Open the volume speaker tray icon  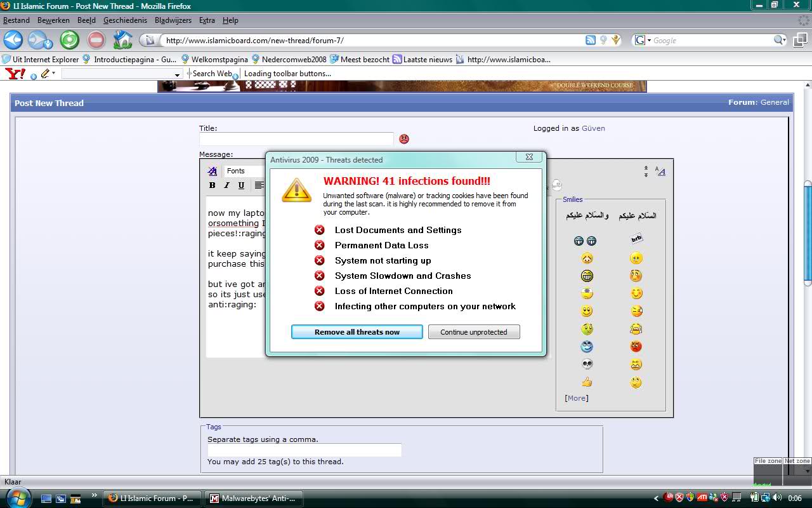(777, 498)
